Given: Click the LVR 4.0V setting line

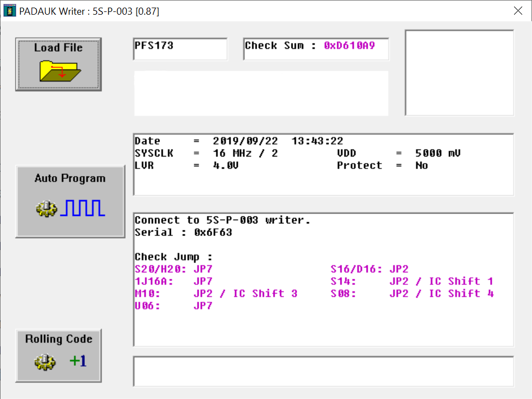Looking at the screenshot, I should coord(187,165).
